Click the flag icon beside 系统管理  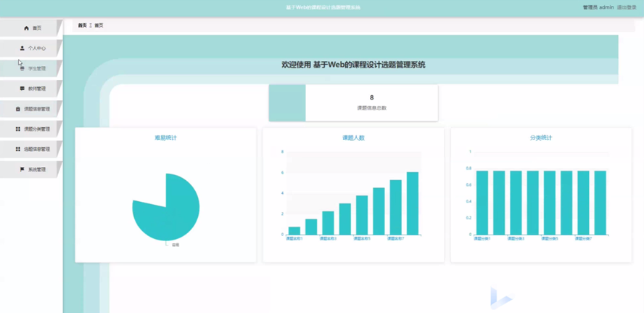[x=22, y=169]
